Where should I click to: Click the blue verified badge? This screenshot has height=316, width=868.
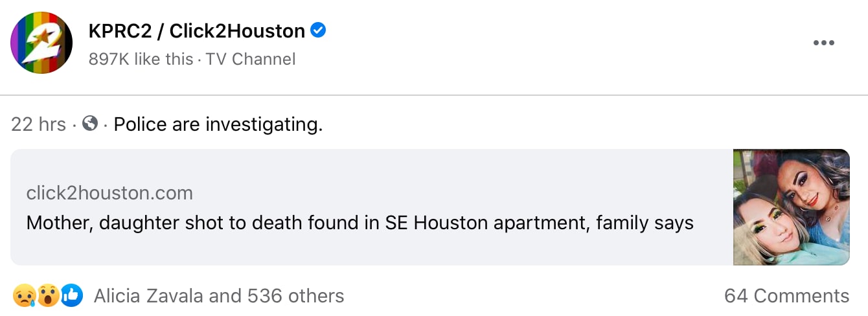click(318, 30)
